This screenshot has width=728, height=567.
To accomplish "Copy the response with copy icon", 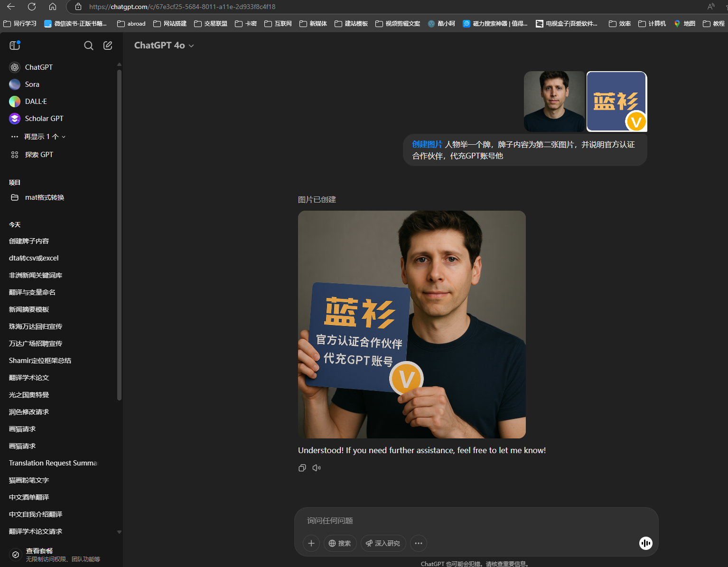I will coord(302,468).
